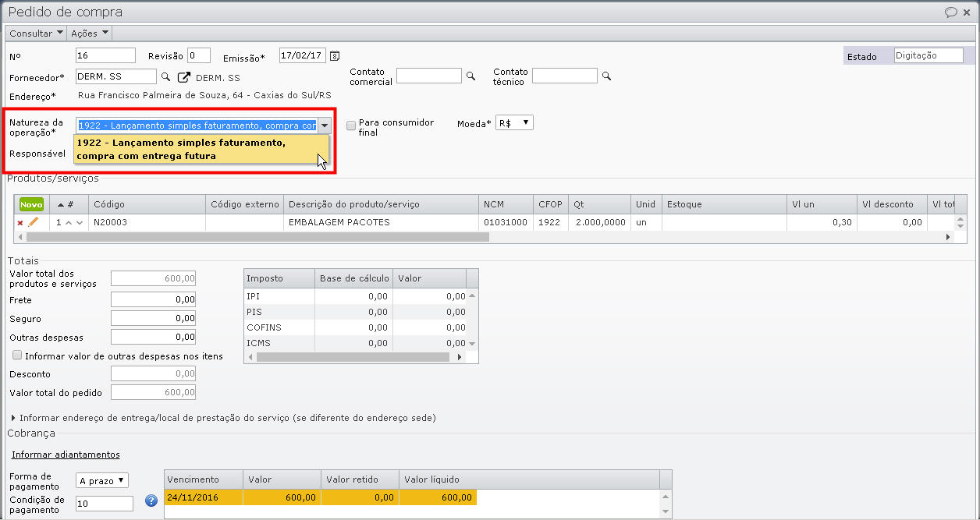Edit item row 1 with pencil icon
Image resolution: width=980 pixels, height=520 pixels.
pos(33,222)
